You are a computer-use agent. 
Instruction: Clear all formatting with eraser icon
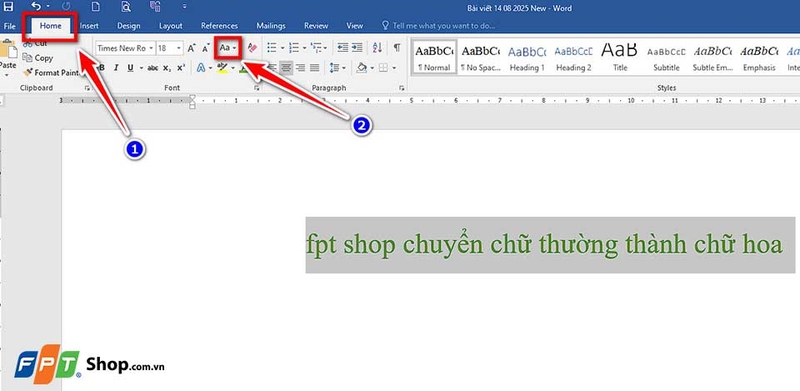click(x=252, y=48)
